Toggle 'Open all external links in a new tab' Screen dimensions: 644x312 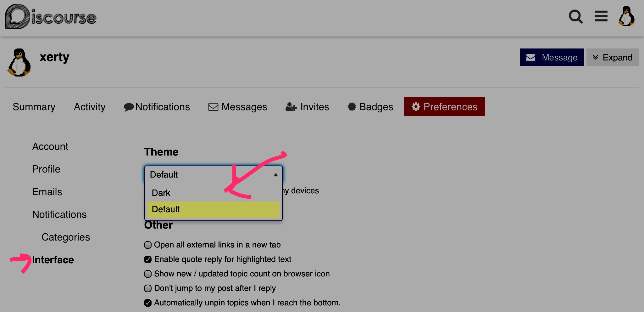point(148,245)
